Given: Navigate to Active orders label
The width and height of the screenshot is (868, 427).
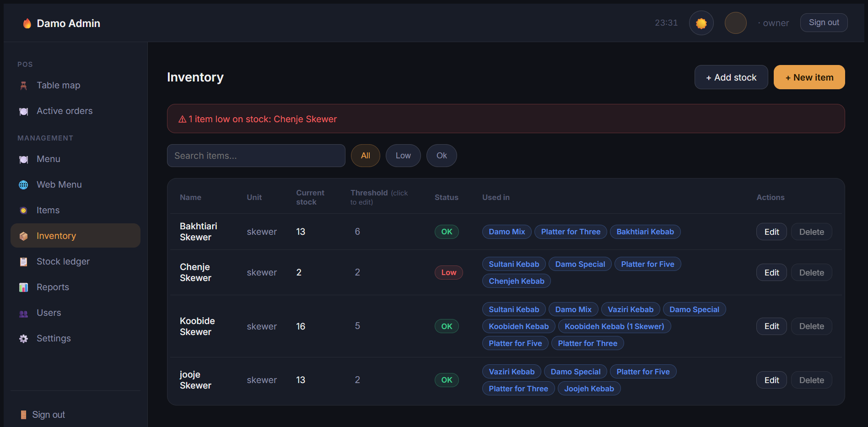Looking at the screenshot, I should 65,111.
